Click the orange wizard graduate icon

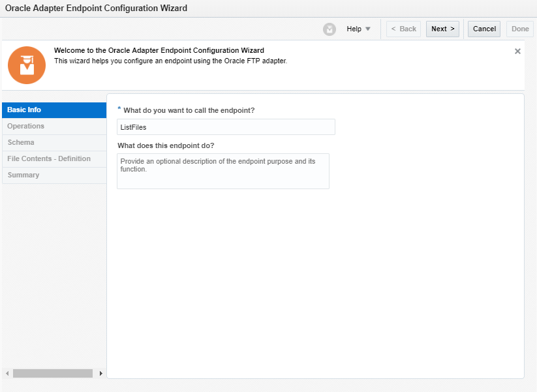click(27, 65)
